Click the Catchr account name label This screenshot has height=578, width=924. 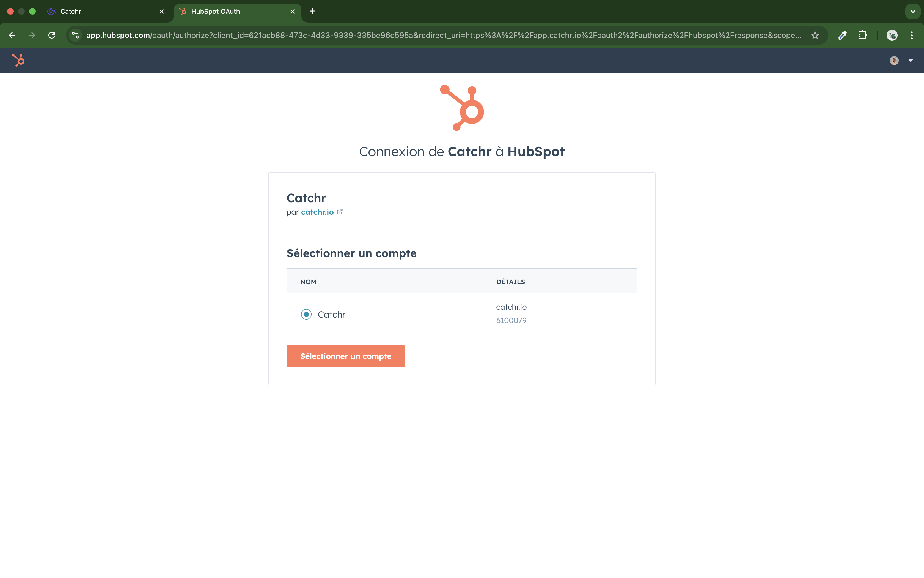(331, 314)
